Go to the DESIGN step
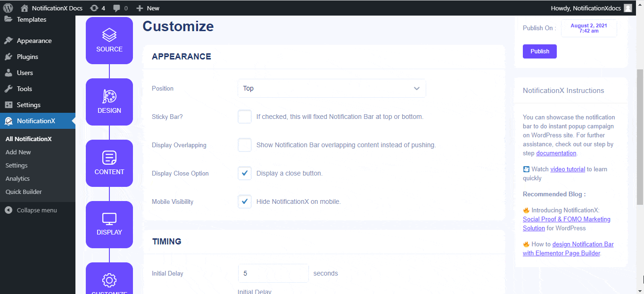The height and width of the screenshot is (294, 644). [109, 102]
